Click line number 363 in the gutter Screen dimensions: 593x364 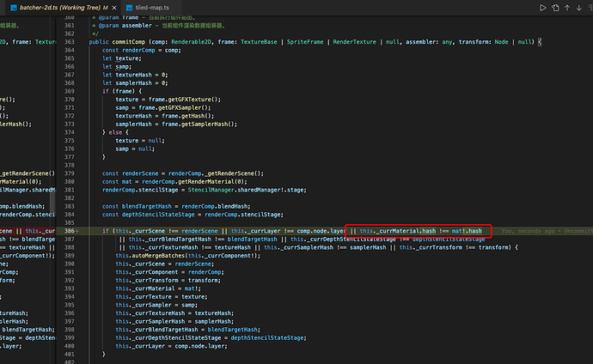point(70,42)
